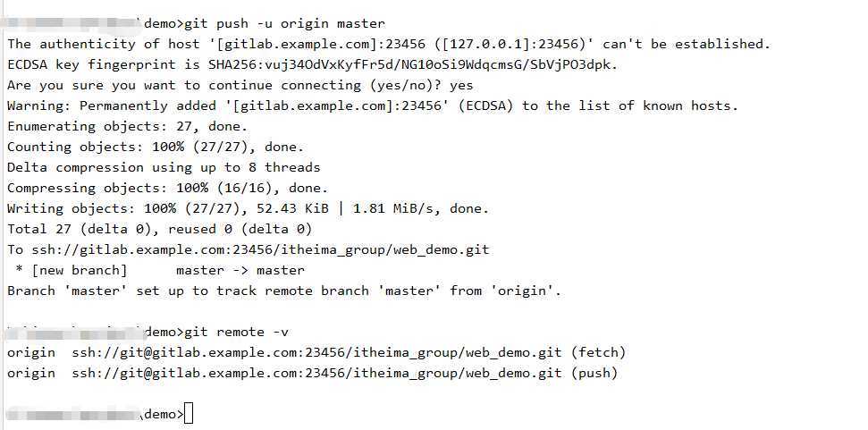Click the terminal cursor at the last prompt

coord(189,414)
